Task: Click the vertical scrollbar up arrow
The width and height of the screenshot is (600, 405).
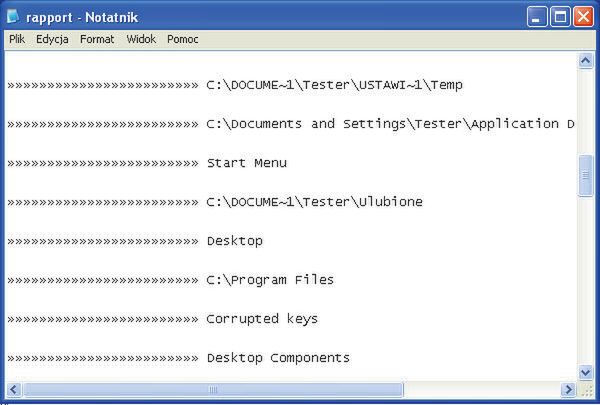Action: pos(586,60)
